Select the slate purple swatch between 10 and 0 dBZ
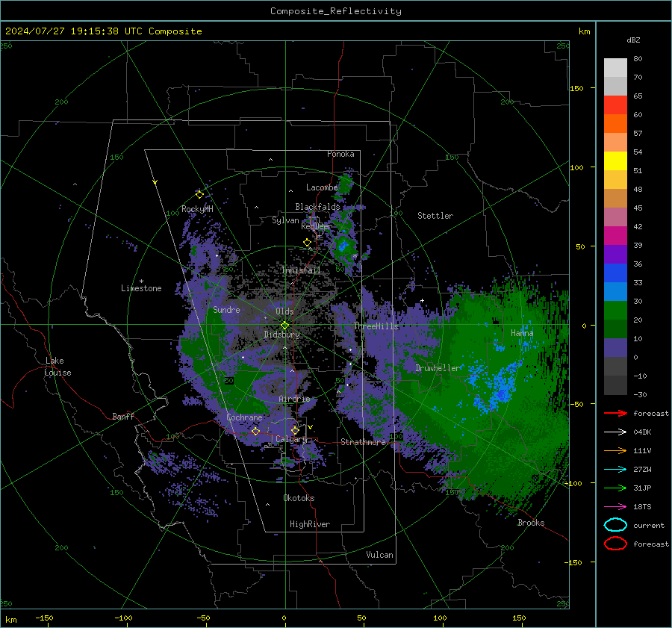Viewport: 672px width, 628px height. [x=615, y=347]
